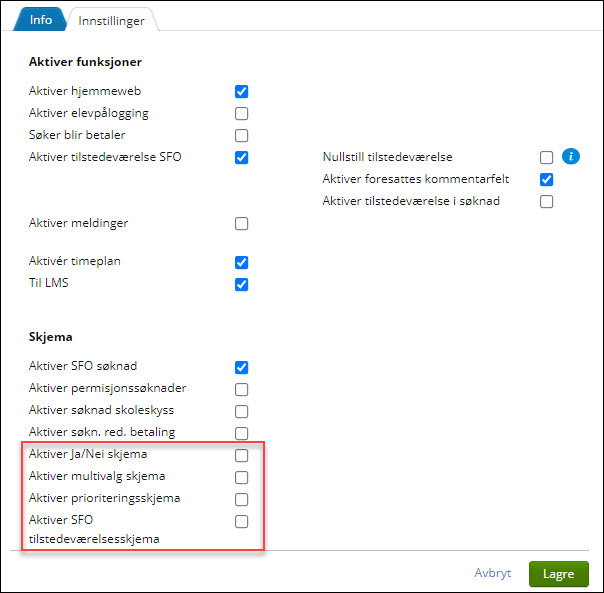The width and height of the screenshot is (604, 593).
Task: Open the Innstillinger tab
Action: [110, 20]
